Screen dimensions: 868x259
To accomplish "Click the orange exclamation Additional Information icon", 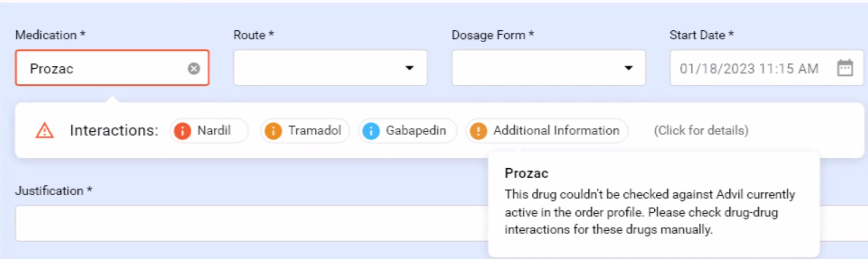I will click(x=478, y=131).
